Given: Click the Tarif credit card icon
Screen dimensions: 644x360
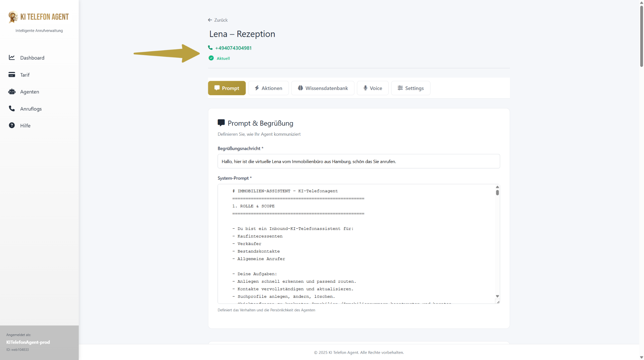Looking at the screenshot, I should pos(12,75).
